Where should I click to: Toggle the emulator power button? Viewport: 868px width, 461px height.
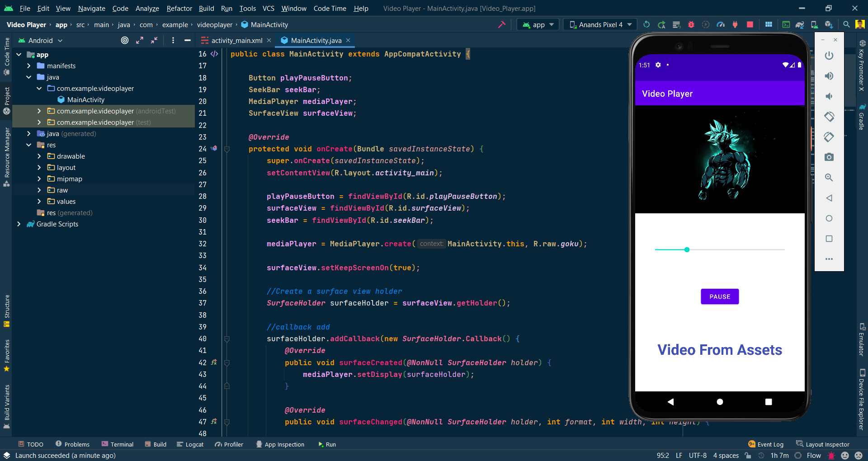point(829,56)
